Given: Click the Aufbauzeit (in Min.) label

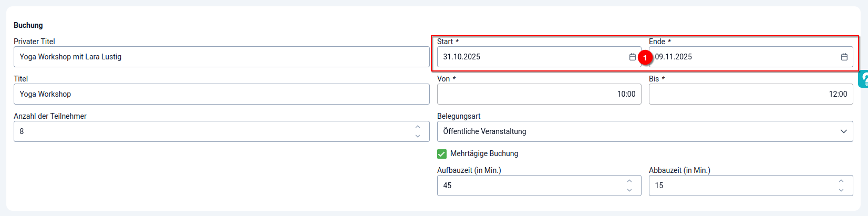Looking at the screenshot, I should (469, 170).
